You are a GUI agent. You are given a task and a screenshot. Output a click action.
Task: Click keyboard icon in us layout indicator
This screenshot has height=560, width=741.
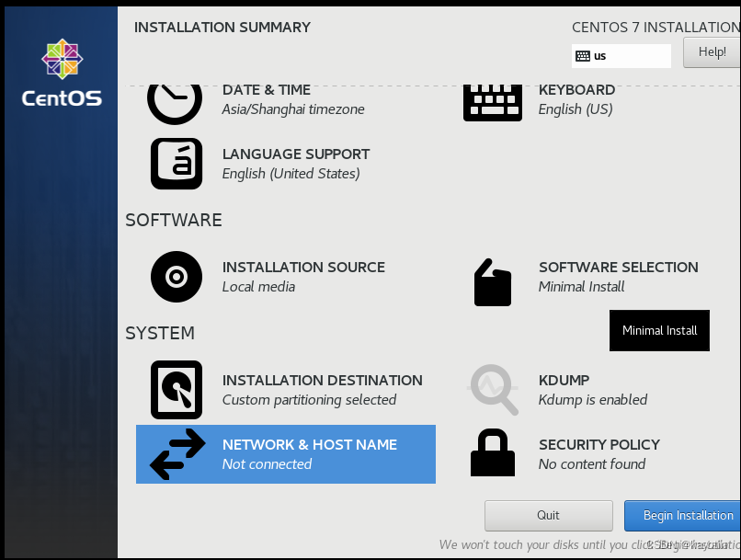click(582, 56)
